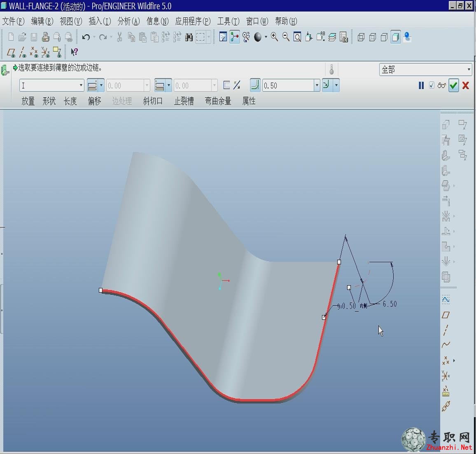476x454 pixels.
Task: Expand the shaded sphere dropdown arrow
Action: click(x=266, y=37)
